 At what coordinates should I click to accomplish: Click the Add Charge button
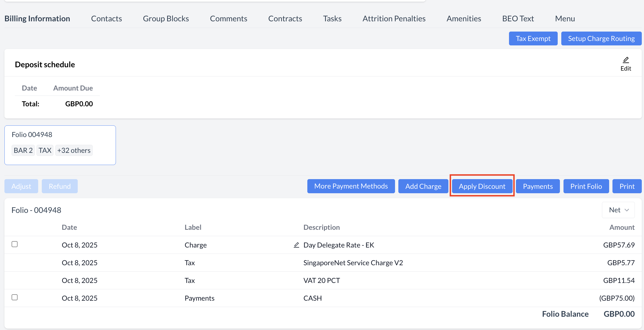(x=423, y=186)
